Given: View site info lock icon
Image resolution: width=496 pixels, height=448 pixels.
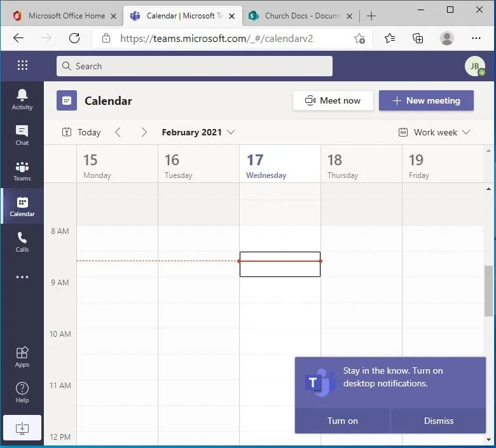Looking at the screenshot, I should click(x=106, y=38).
